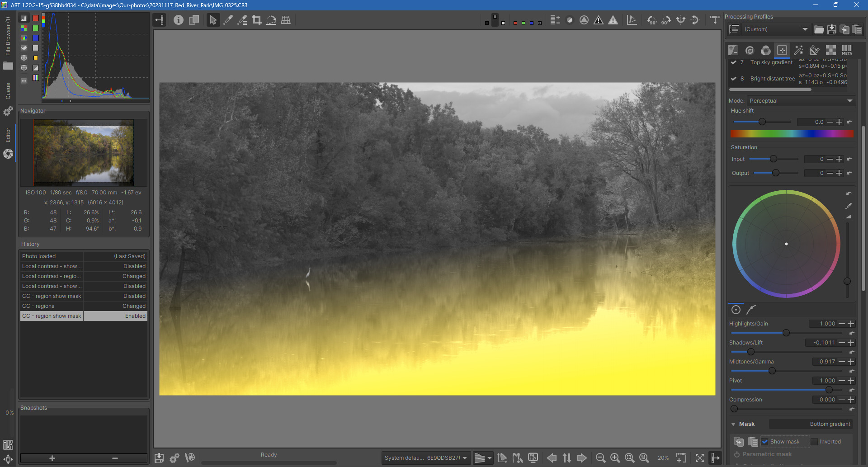The height and width of the screenshot is (467, 868).
Task: Flip the image horizontally
Action: coord(681,20)
